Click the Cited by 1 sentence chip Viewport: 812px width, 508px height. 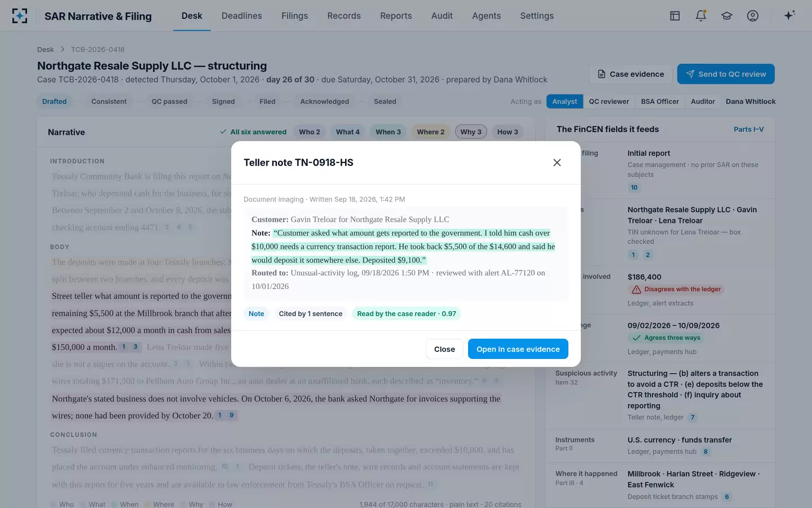click(x=311, y=314)
